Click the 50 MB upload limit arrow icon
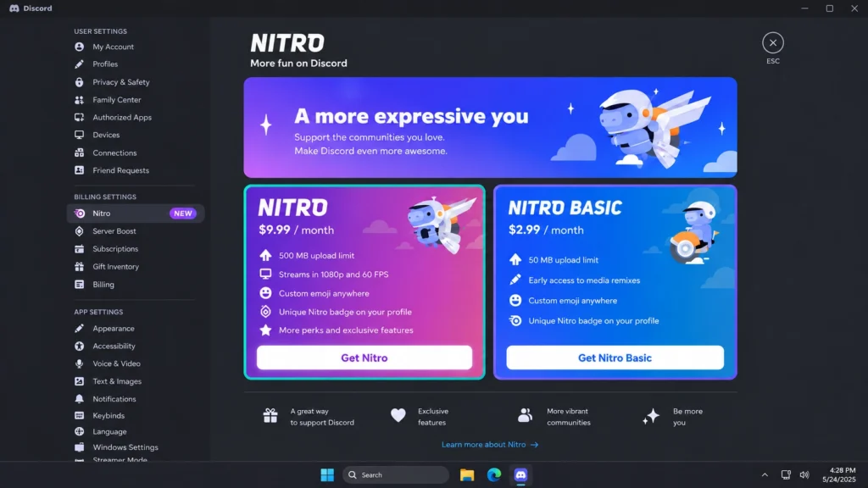 (515, 259)
